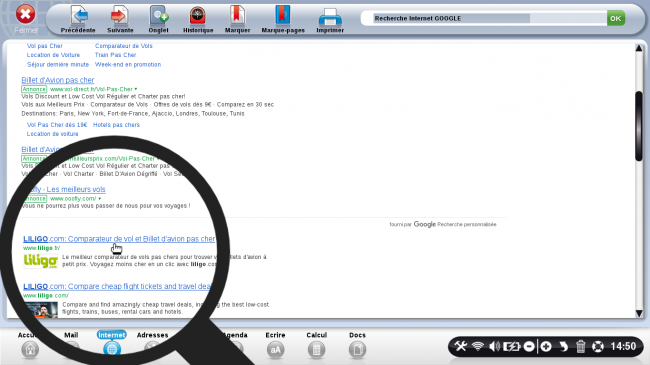Follow the 'Location de Voiture' link
The height and width of the screenshot is (365, 650).
click(x=53, y=55)
